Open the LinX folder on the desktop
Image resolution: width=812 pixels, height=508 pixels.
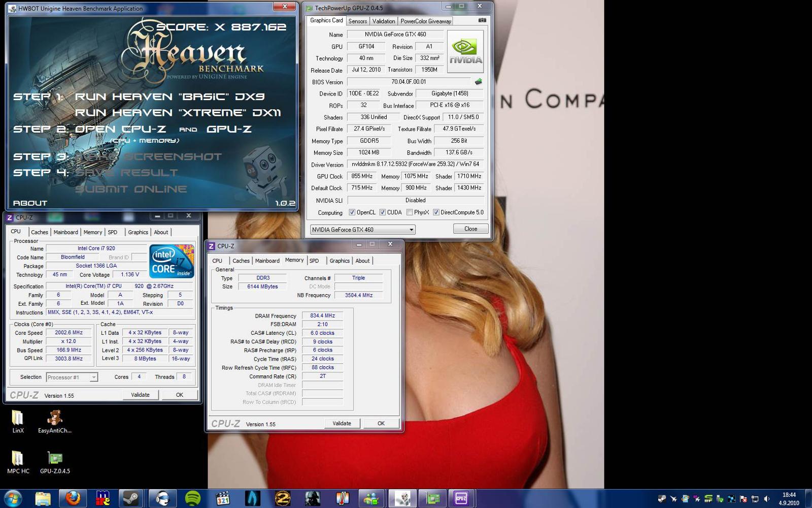(x=18, y=422)
